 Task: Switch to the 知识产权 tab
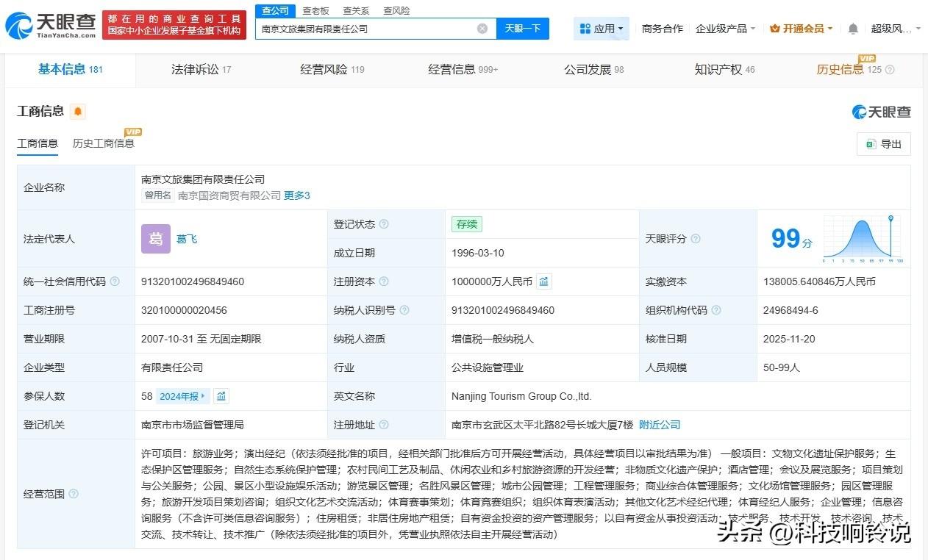[724, 70]
